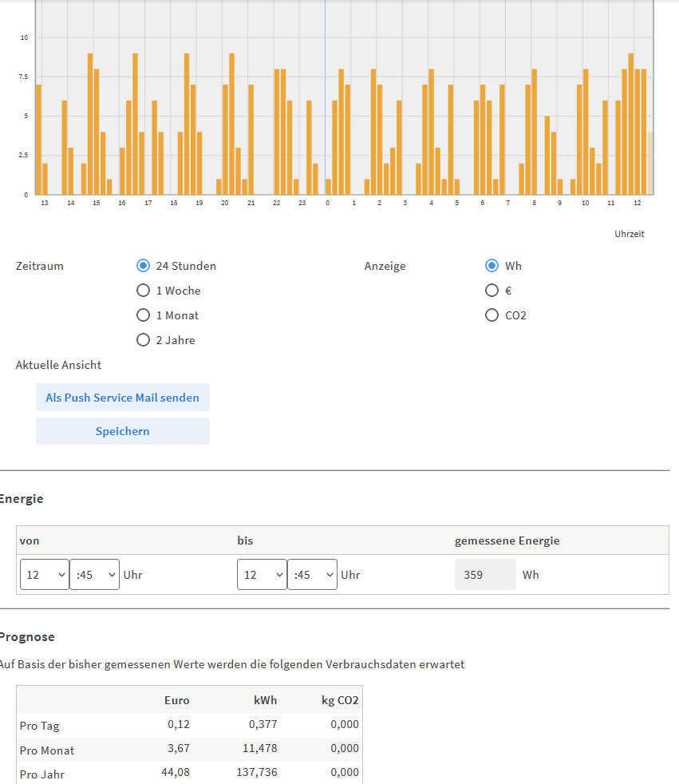Click the chart x-axis label 18
Viewport: 679px width, 784px height.
(x=174, y=203)
